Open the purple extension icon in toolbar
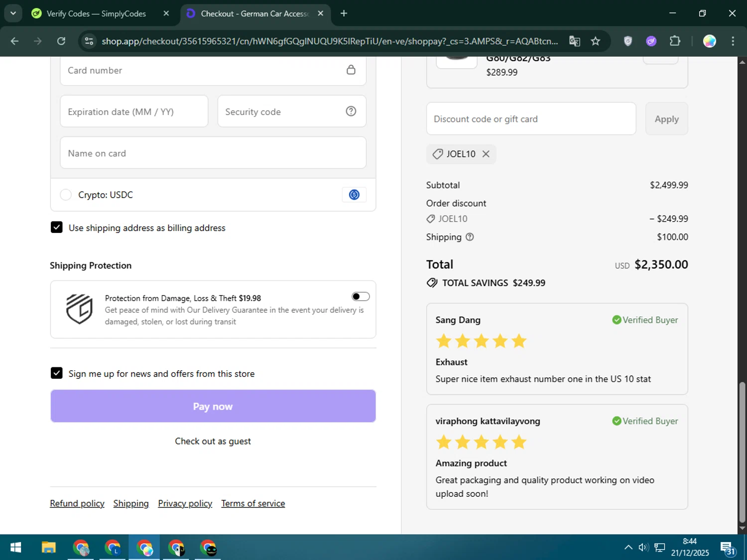This screenshot has width=747, height=560. 651,41
